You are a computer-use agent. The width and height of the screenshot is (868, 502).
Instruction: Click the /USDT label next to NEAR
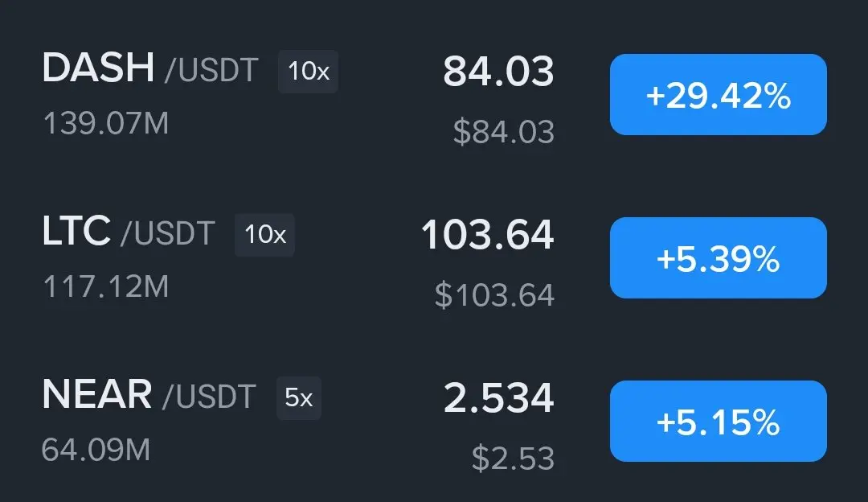(209, 397)
